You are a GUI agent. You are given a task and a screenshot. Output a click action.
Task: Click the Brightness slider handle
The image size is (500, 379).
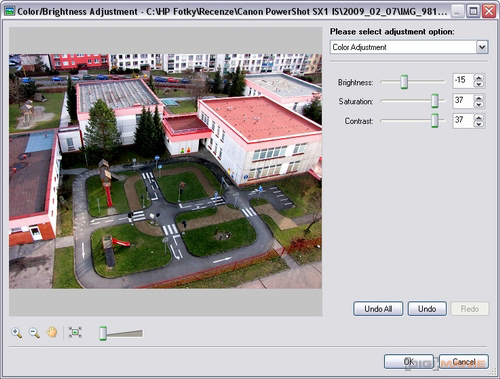[x=404, y=82]
